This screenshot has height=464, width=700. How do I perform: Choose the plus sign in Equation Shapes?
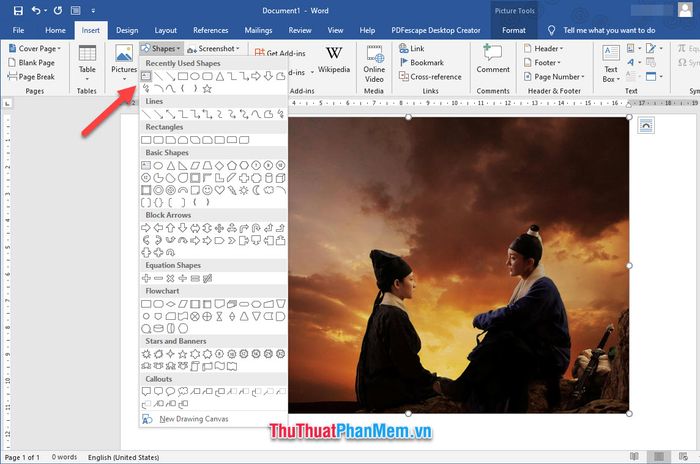point(146,278)
